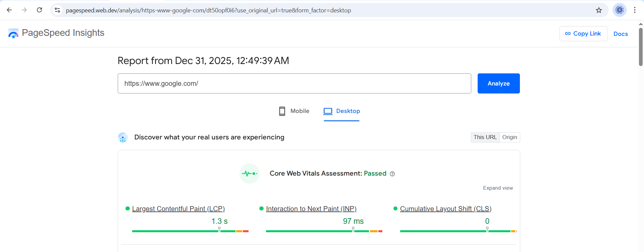Click the 1.3 s LCP value
This screenshot has height=252, width=644.
(x=220, y=221)
